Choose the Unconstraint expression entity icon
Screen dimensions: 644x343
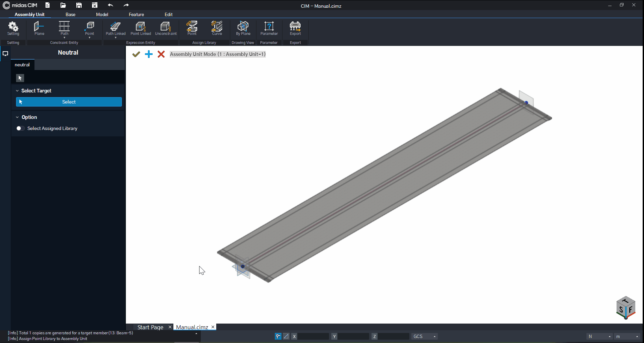click(x=166, y=28)
